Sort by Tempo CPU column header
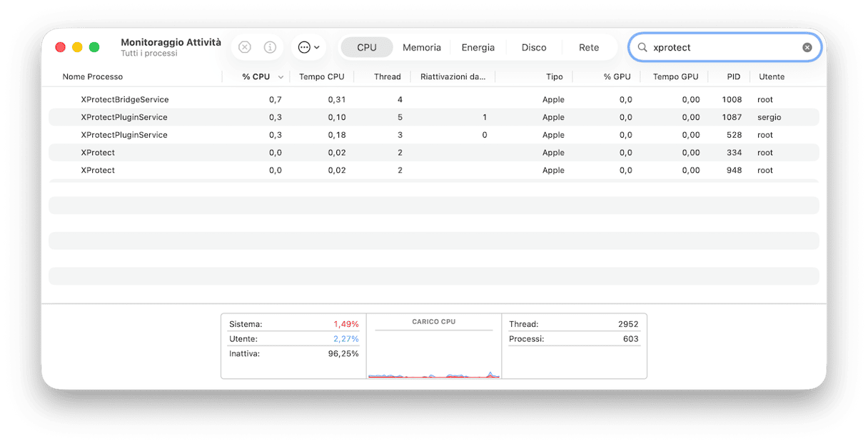Viewport: 868px width, 444px height. (x=321, y=76)
